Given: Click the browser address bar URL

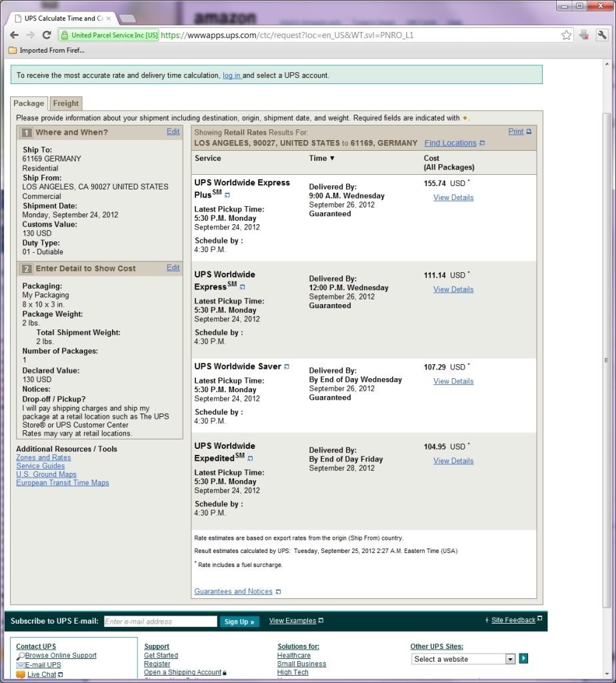Looking at the screenshot, I should [x=287, y=35].
